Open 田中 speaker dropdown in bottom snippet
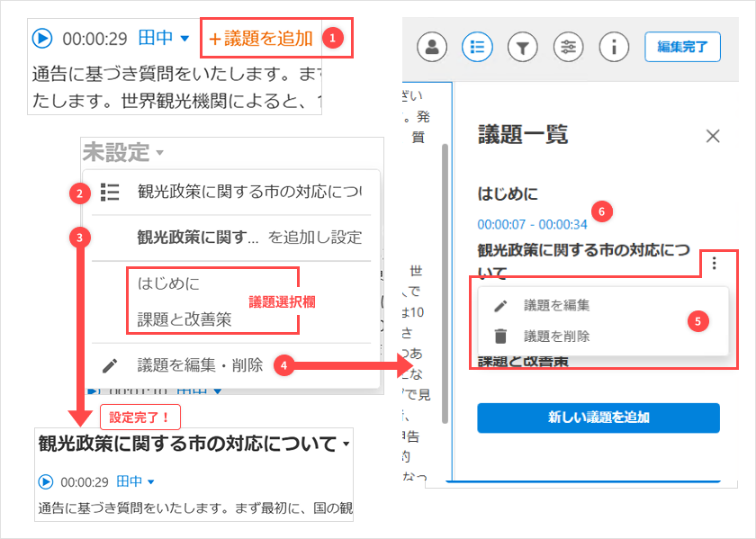This screenshot has width=756, height=539. click(x=135, y=481)
